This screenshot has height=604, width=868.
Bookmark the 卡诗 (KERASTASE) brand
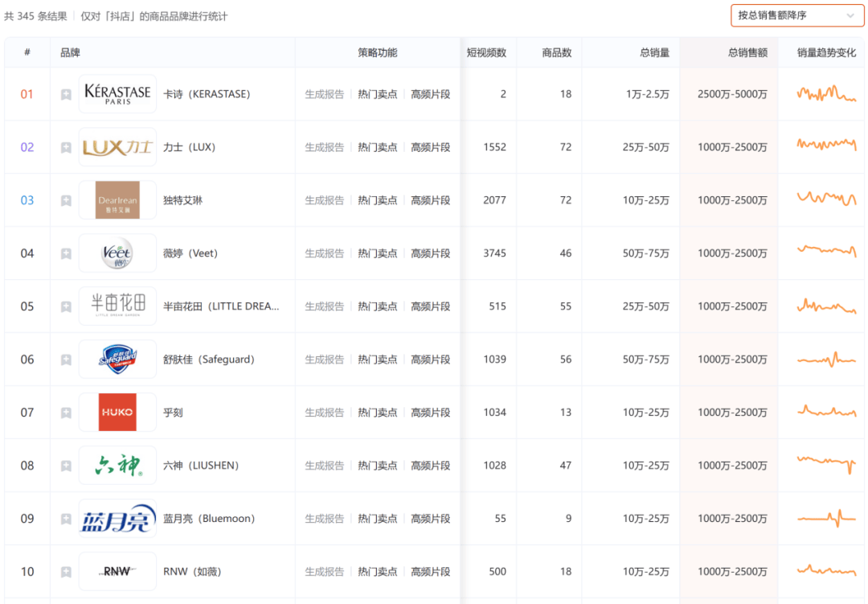click(x=66, y=94)
